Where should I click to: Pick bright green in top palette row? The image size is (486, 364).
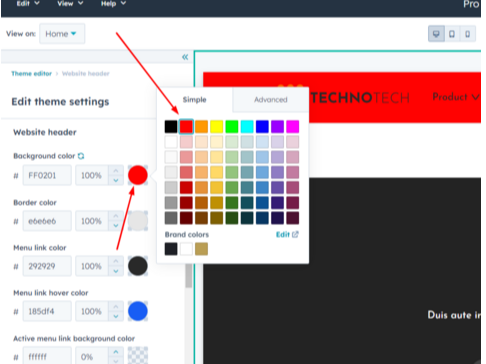pos(232,127)
